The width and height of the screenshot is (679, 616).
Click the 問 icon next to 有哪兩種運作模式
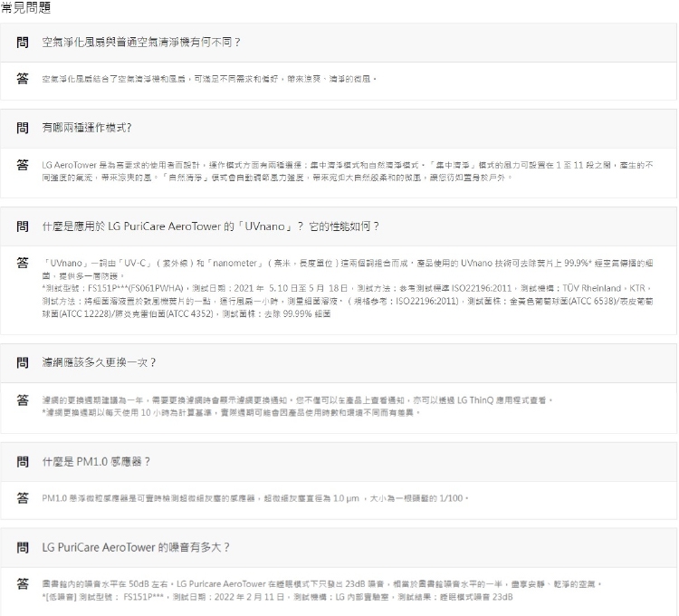(22, 128)
